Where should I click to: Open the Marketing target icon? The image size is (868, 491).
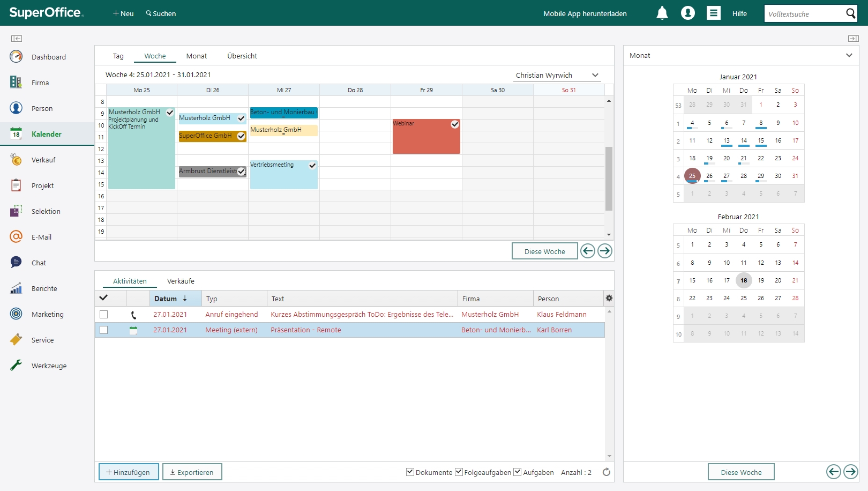pos(16,314)
